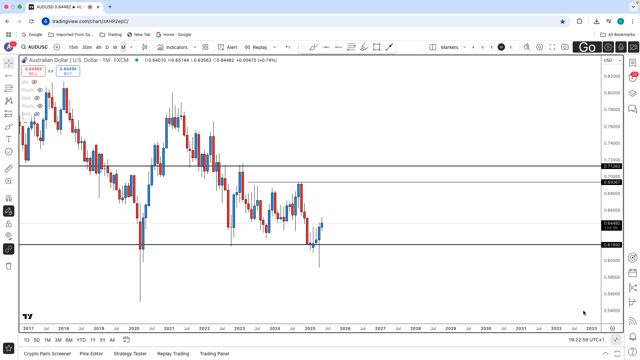Click the Fibonacci retracement tool icon

pos(9,88)
